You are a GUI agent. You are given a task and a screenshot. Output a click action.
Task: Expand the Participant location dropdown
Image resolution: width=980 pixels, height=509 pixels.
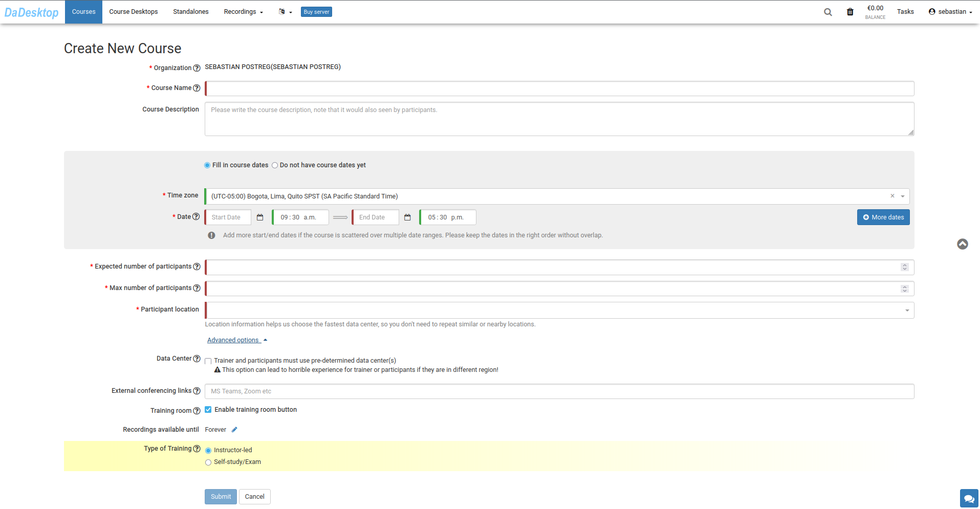907,311
